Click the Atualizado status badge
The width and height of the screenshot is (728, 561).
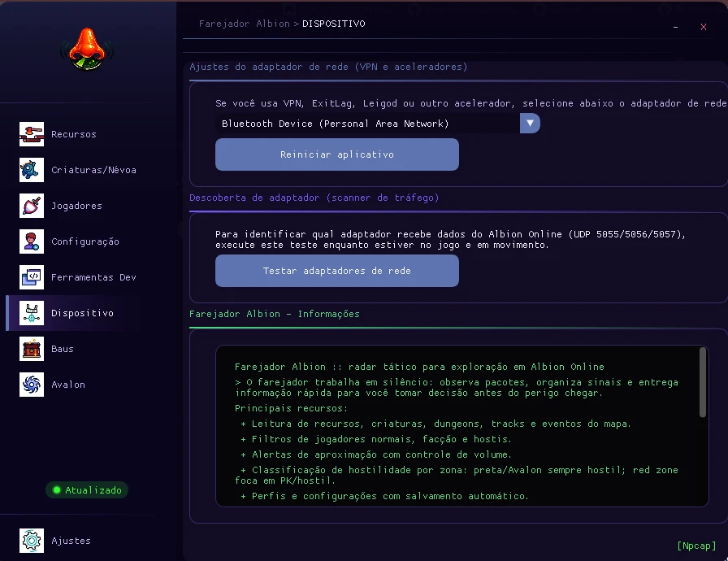tap(87, 490)
